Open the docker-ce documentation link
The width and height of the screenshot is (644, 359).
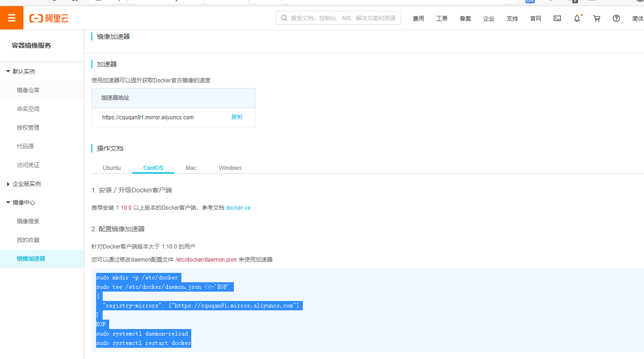pos(238,207)
